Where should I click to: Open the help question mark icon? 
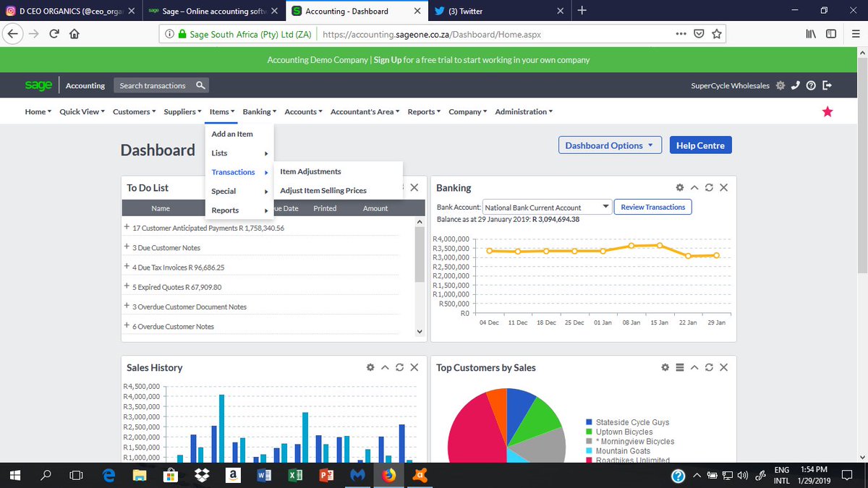point(811,85)
